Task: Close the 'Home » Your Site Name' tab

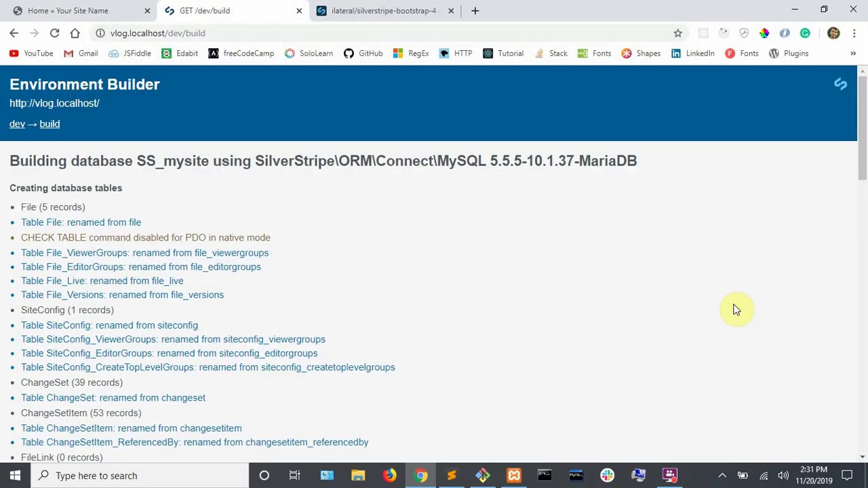Action: (147, 11)
